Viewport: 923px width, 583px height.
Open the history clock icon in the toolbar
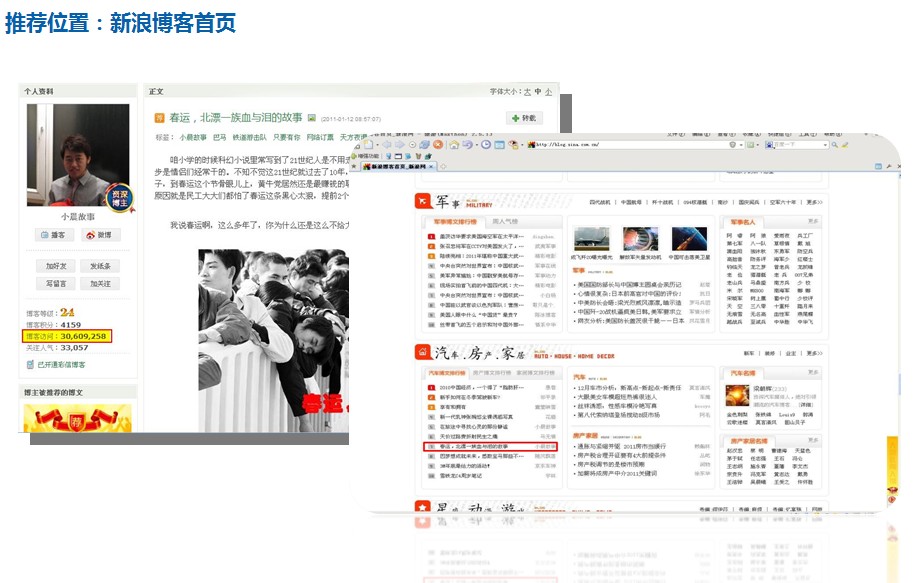[x=486, y=144]
